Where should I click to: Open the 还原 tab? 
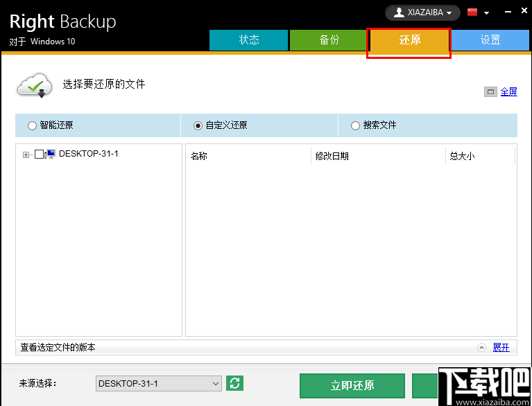[409, 40]
